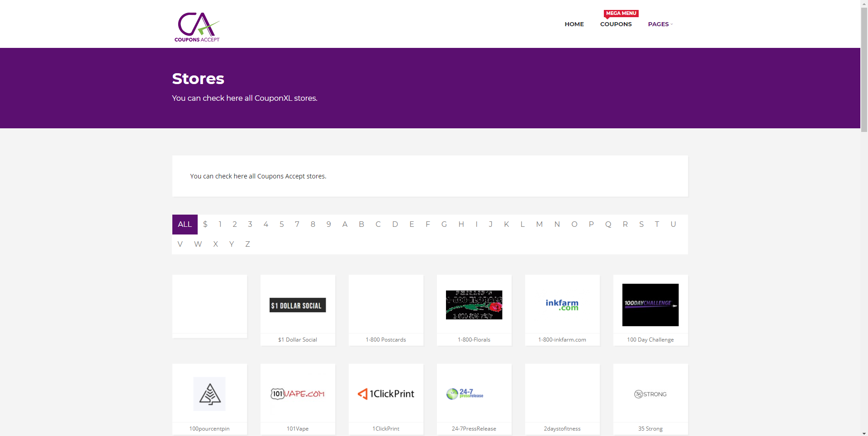This screenshot has width=868, height=436.
Task: Open the 35 Strong logo
Action: pos(650,394)
